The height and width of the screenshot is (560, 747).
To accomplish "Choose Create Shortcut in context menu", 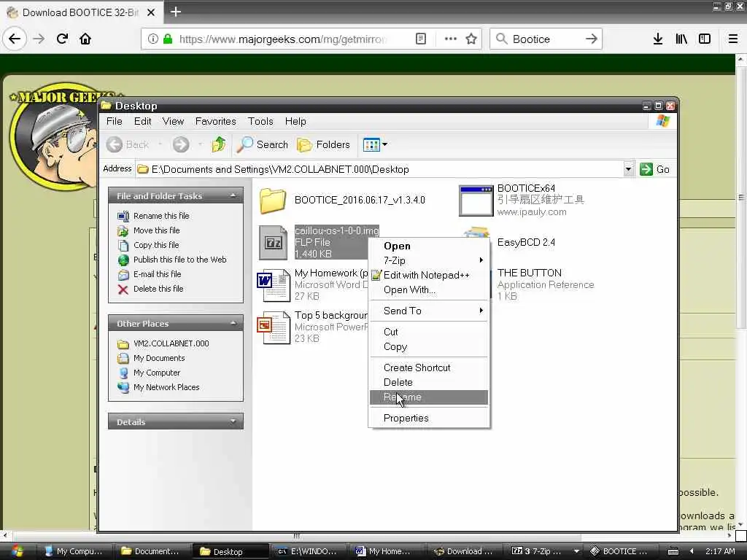I will click(429, 367).
